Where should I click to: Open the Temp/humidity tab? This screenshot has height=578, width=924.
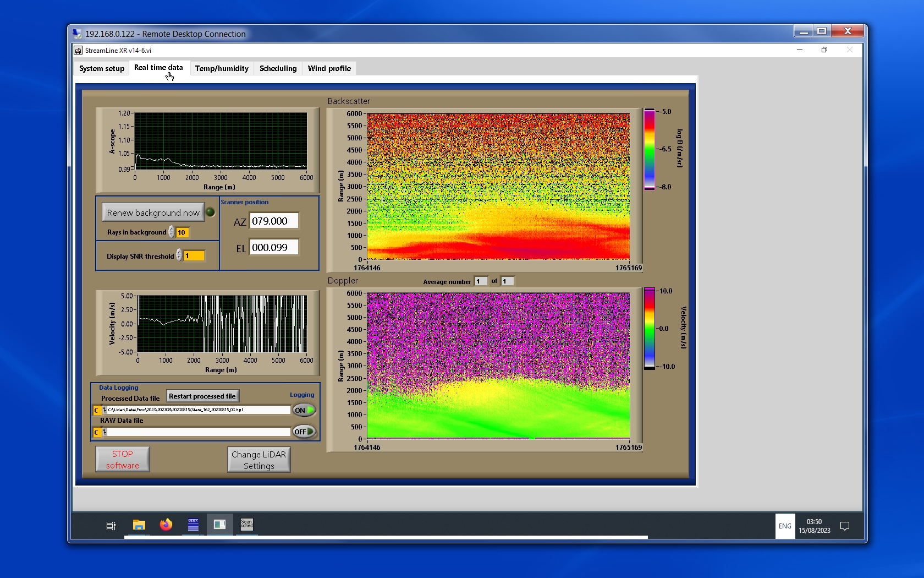[x=222, y=68]
